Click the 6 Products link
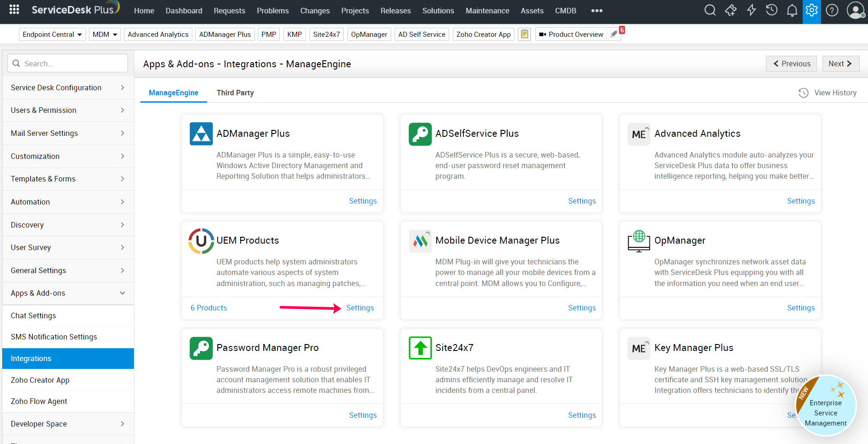 208,308
